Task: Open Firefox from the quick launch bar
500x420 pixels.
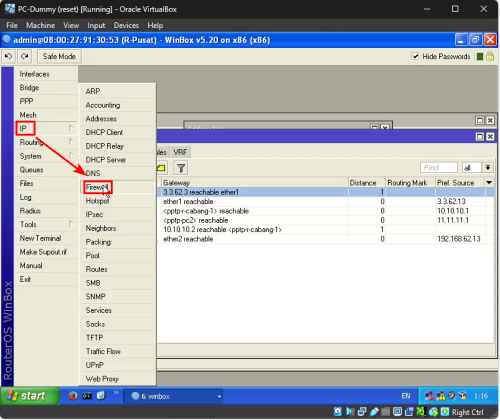Action: point(73,396)
